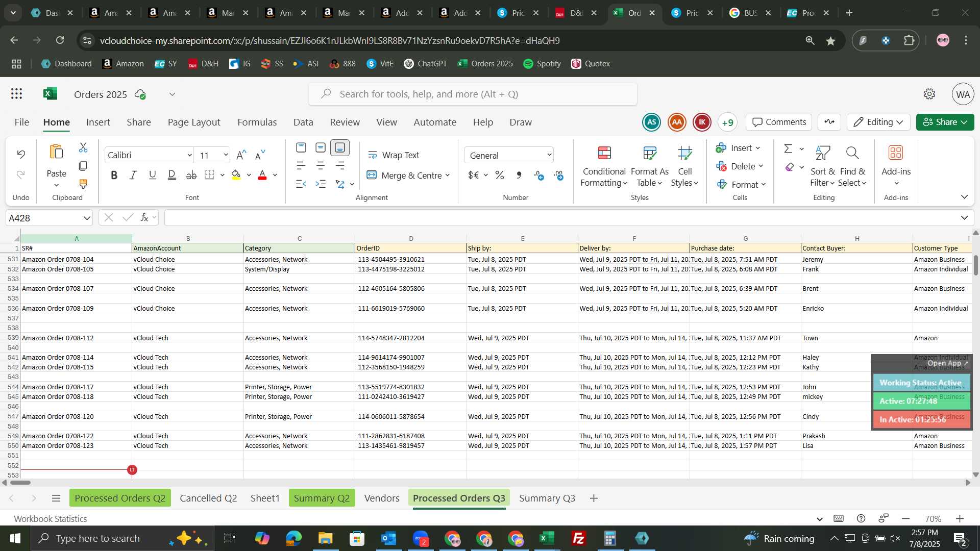Open the Formulas ribbon tab
The width and height of the screenshot is (980, 551).
[257, 122]
